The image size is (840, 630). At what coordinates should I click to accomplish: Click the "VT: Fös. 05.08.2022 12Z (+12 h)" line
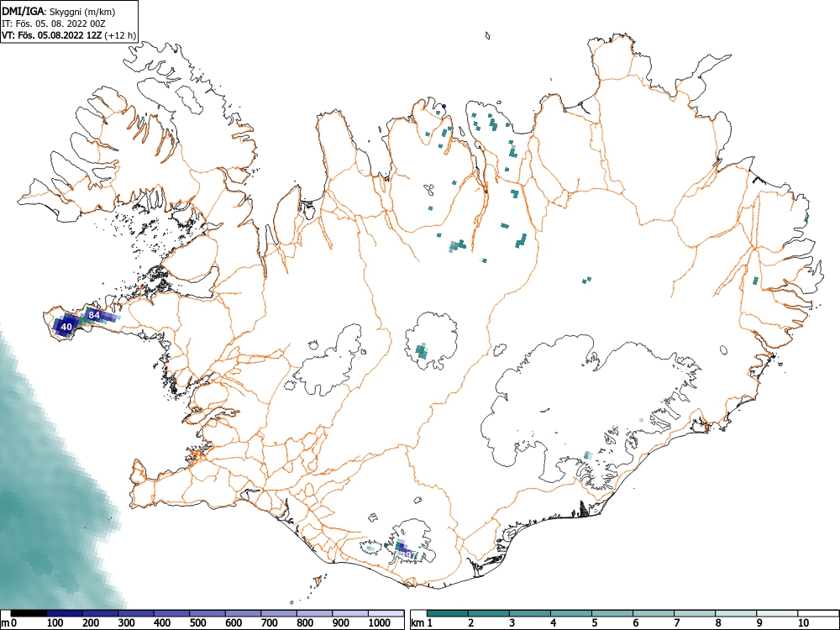coord(69,35)
